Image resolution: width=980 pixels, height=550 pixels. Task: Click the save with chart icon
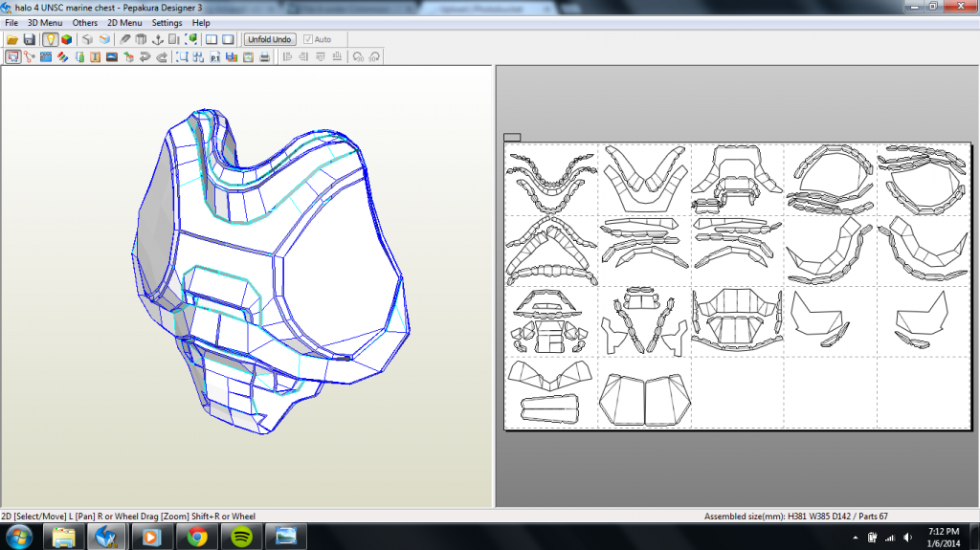point(232,56)
